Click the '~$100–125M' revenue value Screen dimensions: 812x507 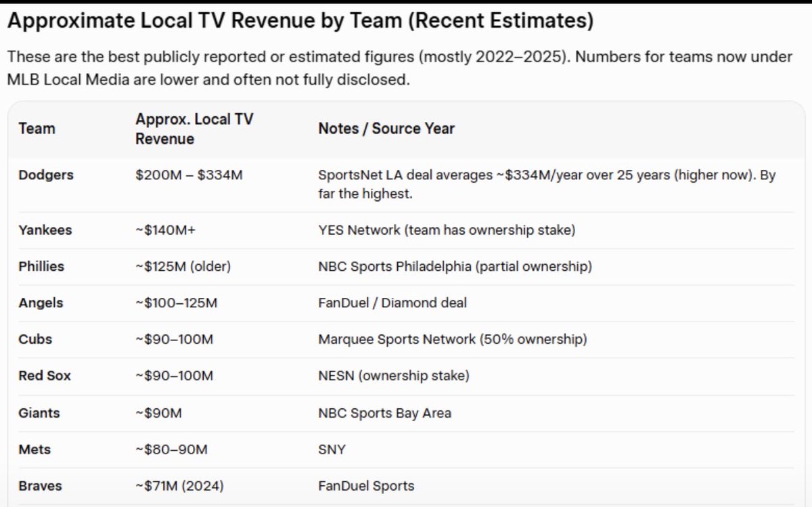click(x=177, y=303)
